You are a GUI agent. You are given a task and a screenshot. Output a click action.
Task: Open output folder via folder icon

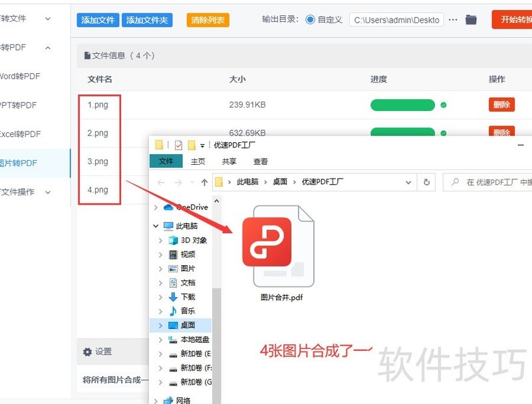coord(471,20)
